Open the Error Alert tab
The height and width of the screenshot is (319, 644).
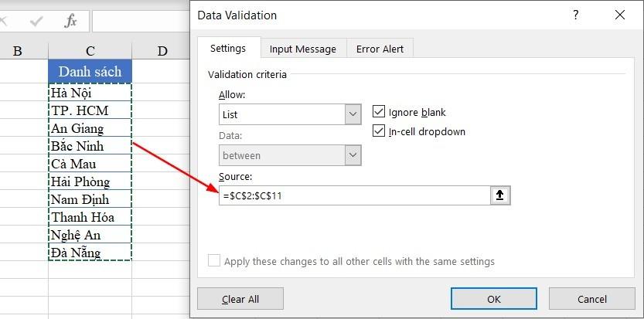380,49
